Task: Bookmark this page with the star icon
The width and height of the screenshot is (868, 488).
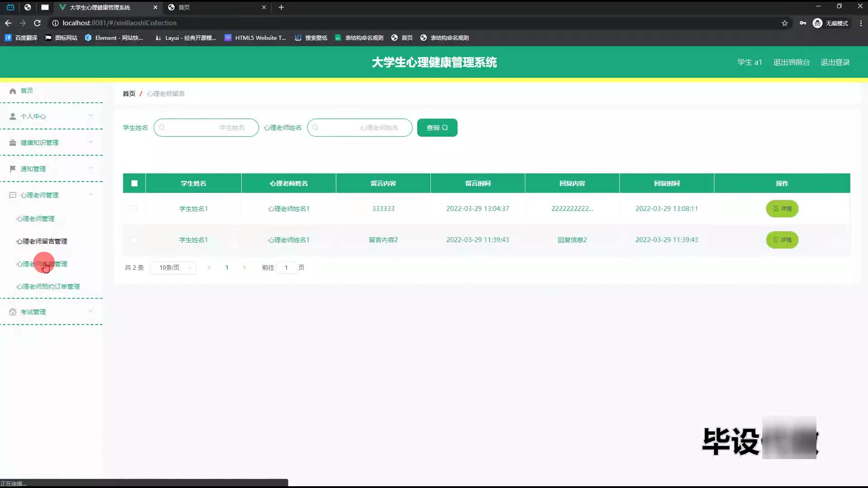Action: pyautogui.click(x=785, y=23)
